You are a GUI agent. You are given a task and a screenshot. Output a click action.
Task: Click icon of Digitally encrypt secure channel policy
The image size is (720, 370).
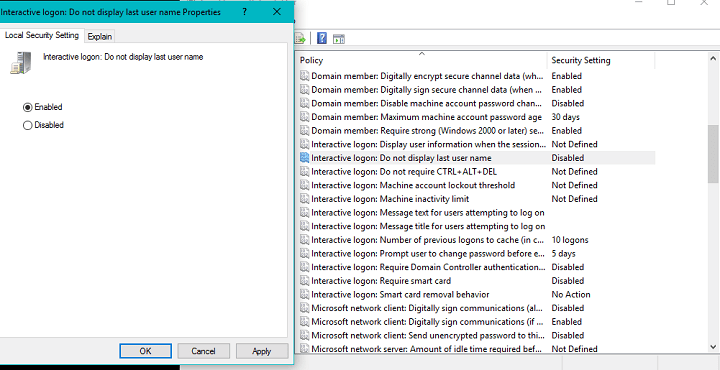point(304,76)
